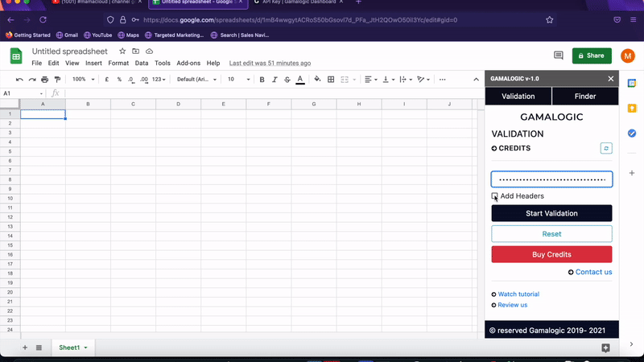Open the Sheet1 tab options arrow
644x362 pixels.
coord(86,348)
